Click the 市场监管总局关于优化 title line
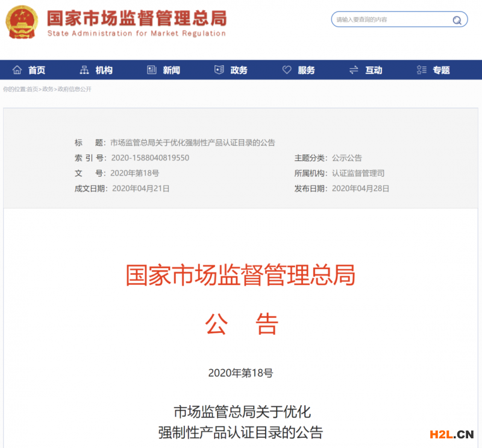The image size is (482, 448). (x=242, y=412)
